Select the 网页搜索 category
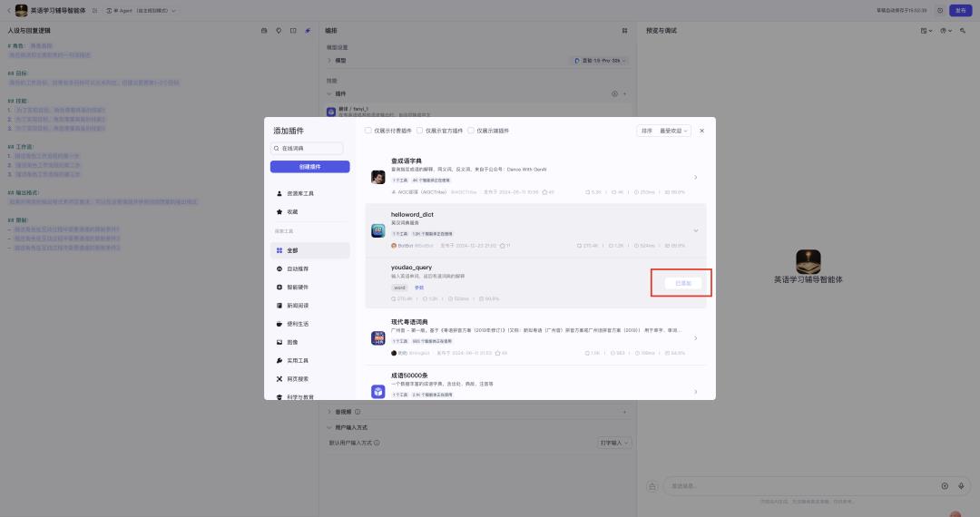The image size is (980, 517). (310, 379)
